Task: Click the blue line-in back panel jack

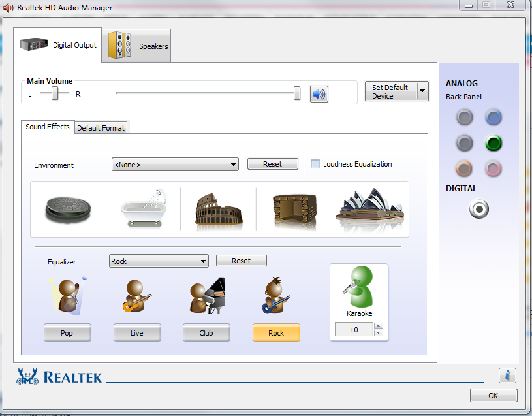Action: [x=493, y=118]
